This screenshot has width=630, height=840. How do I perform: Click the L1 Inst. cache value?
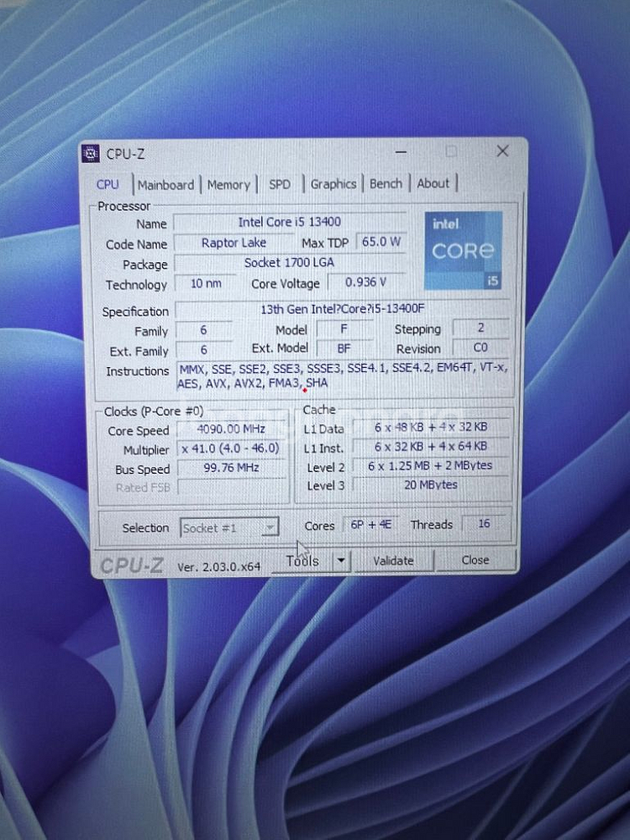click(431, 447)
